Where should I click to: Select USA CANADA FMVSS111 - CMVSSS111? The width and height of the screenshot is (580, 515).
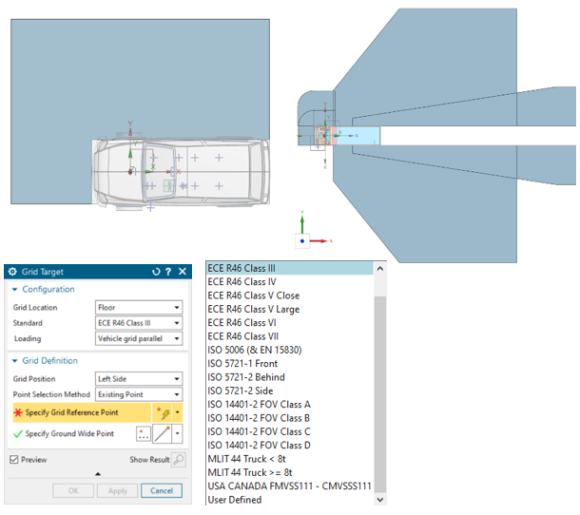(x=290, y=486)
